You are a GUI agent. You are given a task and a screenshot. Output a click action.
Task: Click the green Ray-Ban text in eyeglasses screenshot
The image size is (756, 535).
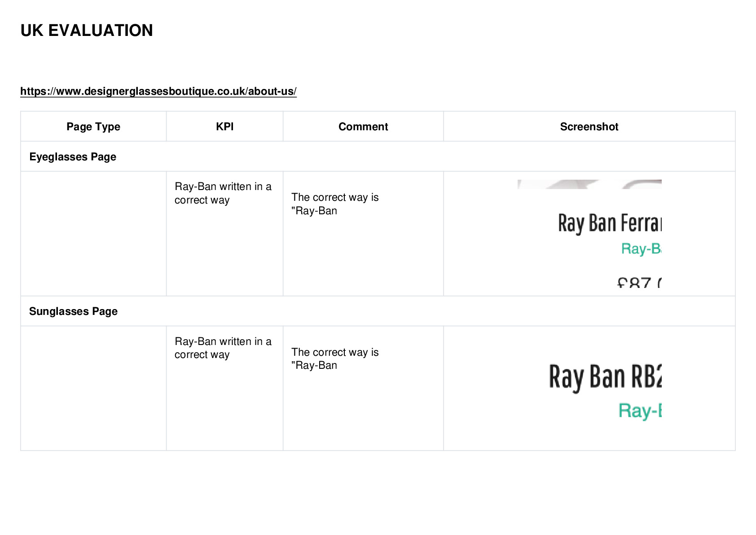[x=641, y=248]
